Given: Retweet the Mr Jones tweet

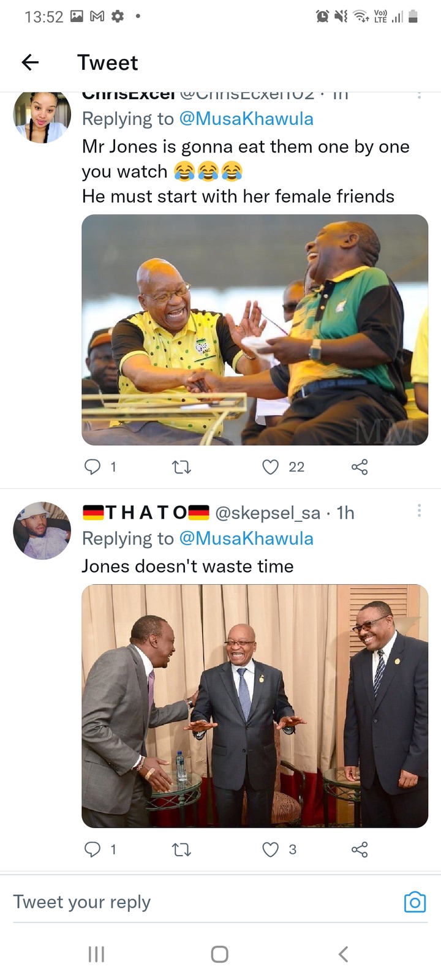Looking at the screenshot, I should pyautogui.click(x=181, y=468).
